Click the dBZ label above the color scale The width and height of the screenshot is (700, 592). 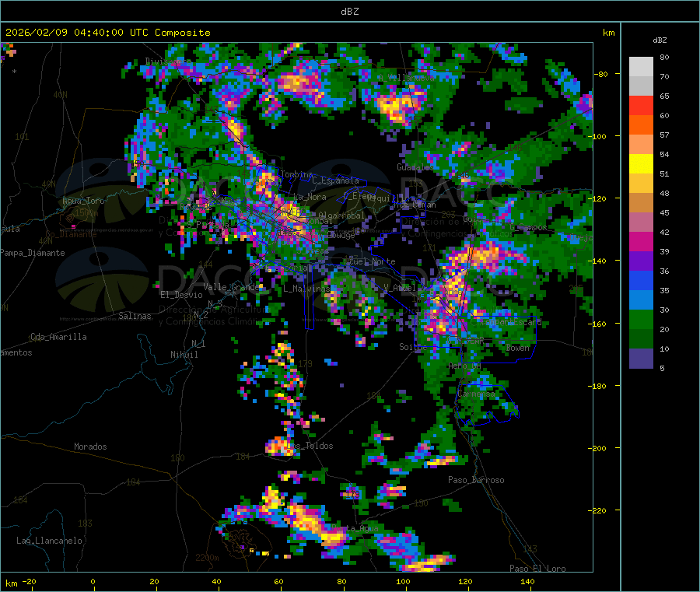(x=660, y=40)
